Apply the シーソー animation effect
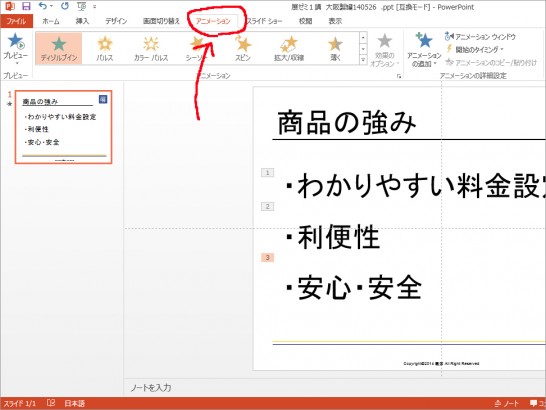The image size is (546, 410). 197,48
